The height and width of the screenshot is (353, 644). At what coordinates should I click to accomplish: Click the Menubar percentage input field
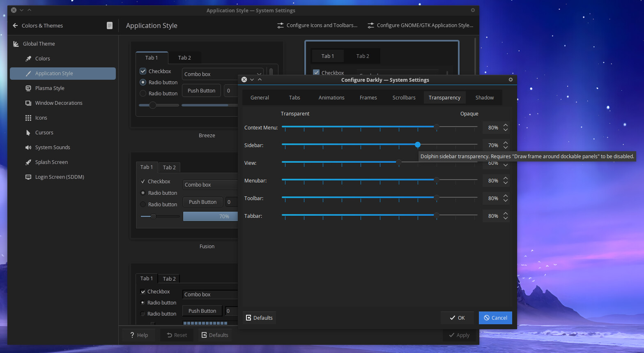coord(492,181)
